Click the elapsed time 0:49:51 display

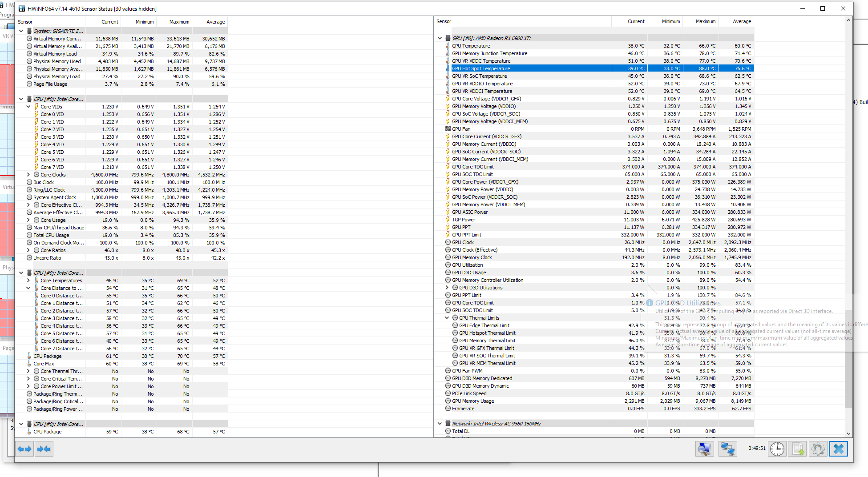coord(757,448)
